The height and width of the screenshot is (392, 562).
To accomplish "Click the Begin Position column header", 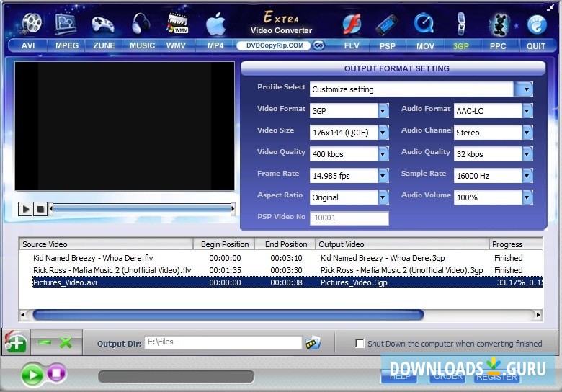I will [x=224, y=244].
